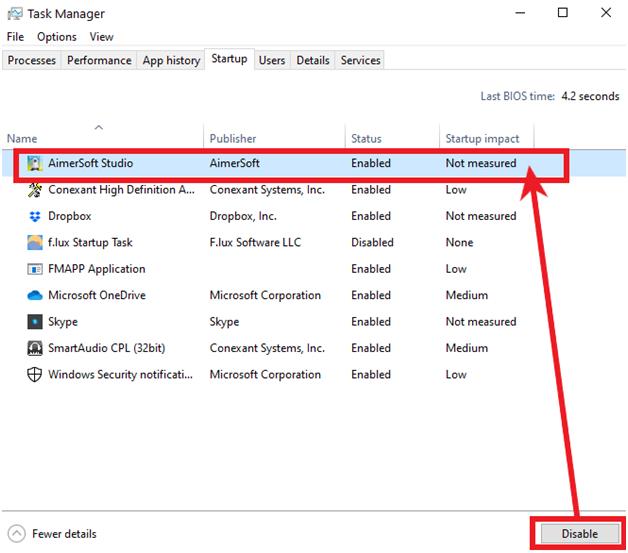Select the Skype entry name
This screenshot has width=628, height=553.
pos(63,322)
